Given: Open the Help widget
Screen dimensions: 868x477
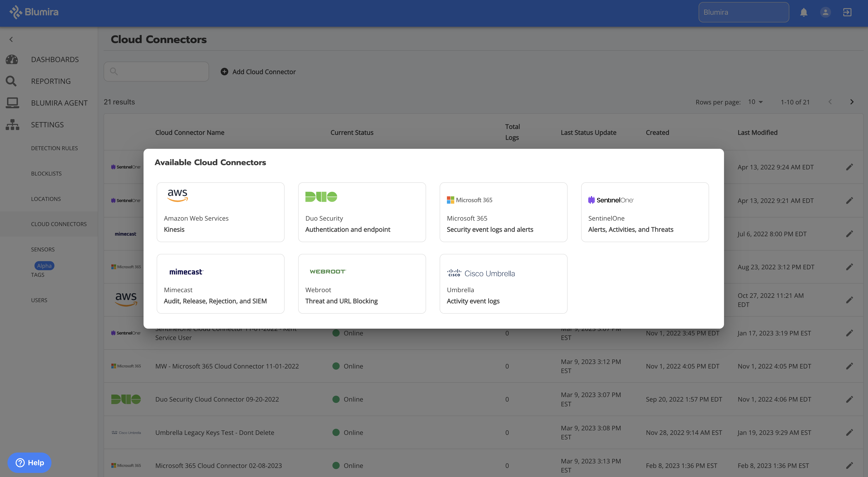Looking at the screenshot, I should pos(29,463).
